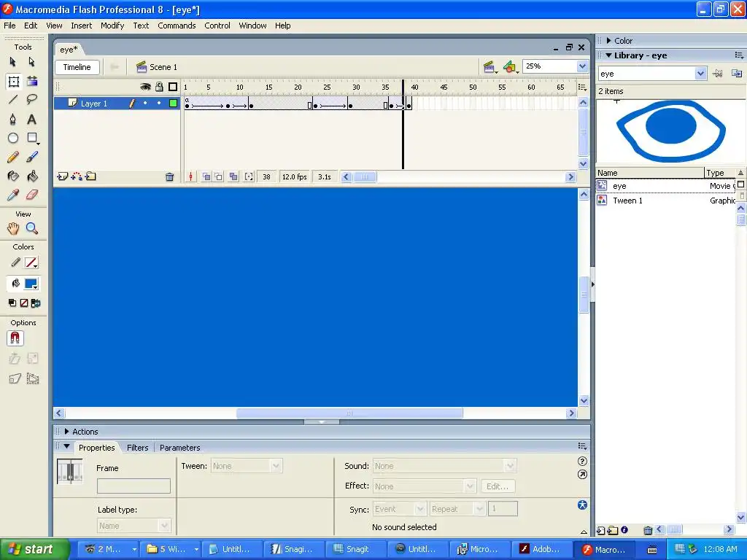Click the stage horizontal scrollbar thumb
747x560 pixels.
tap(349, 413)
